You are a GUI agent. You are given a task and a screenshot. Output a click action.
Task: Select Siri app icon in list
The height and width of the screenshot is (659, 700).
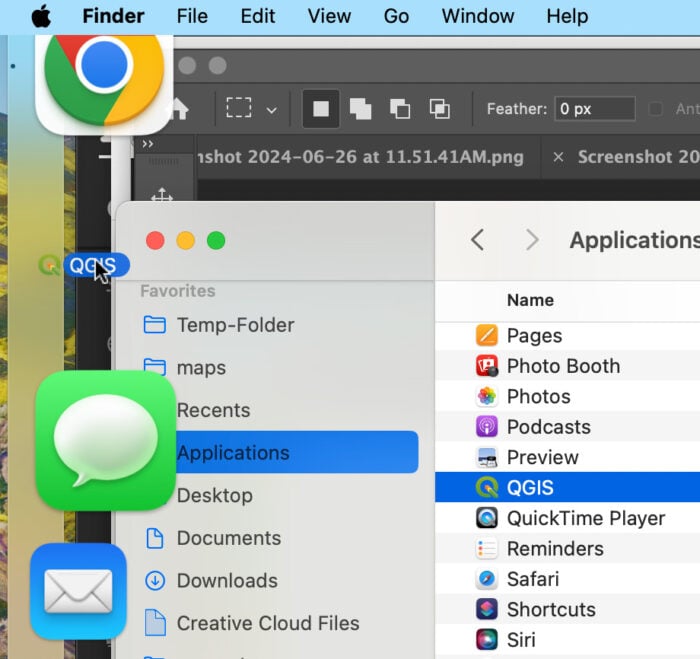click(487, 640)
